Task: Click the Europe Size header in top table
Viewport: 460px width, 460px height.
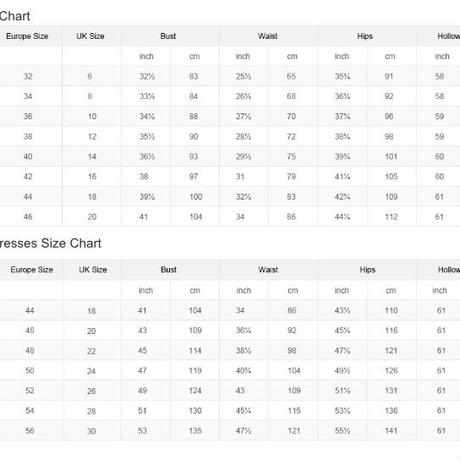Action: pos(27,36)
